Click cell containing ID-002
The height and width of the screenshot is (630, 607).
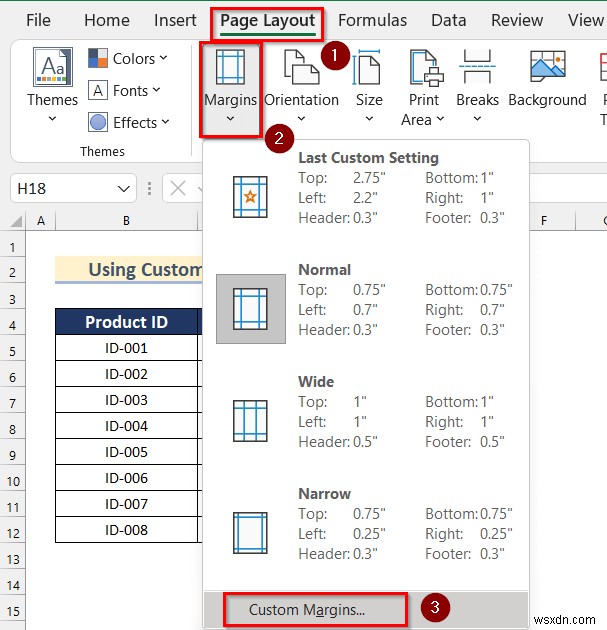(126, 374)
